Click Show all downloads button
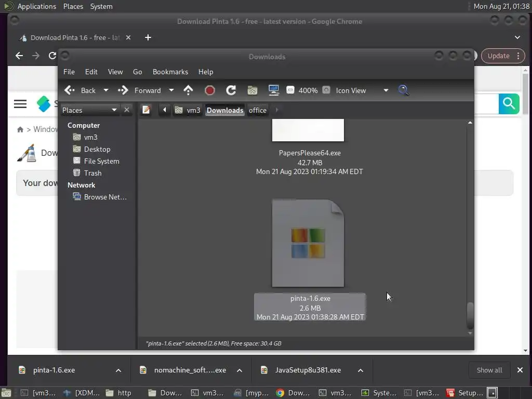This screenshot has height=399, width=532. 489,370
